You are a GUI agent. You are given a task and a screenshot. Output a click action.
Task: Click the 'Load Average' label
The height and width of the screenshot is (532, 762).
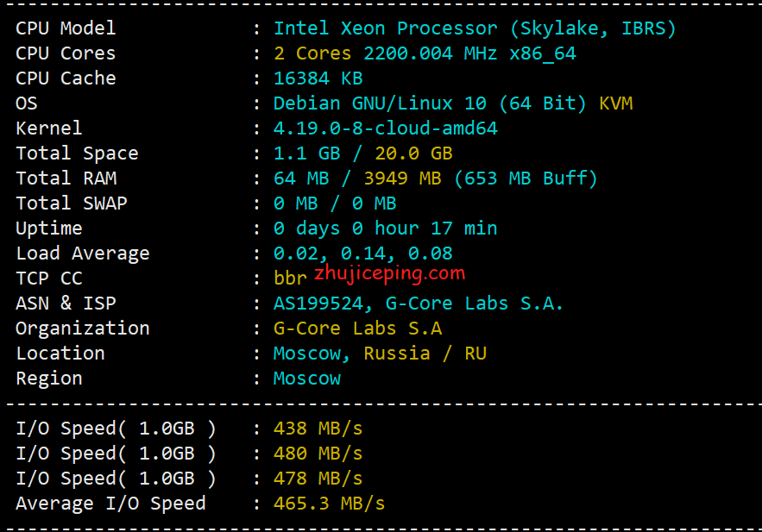[x=83, y=253]
